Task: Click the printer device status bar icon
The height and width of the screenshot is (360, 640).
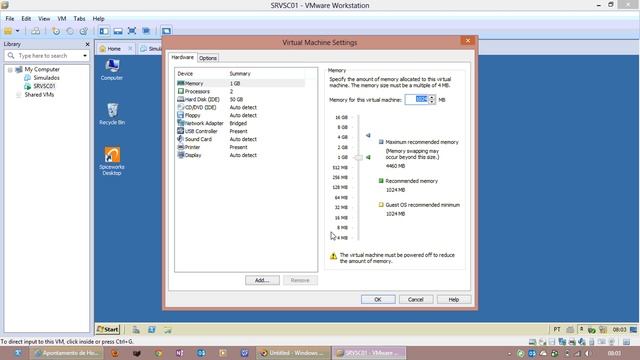Action: coord(572,342)
